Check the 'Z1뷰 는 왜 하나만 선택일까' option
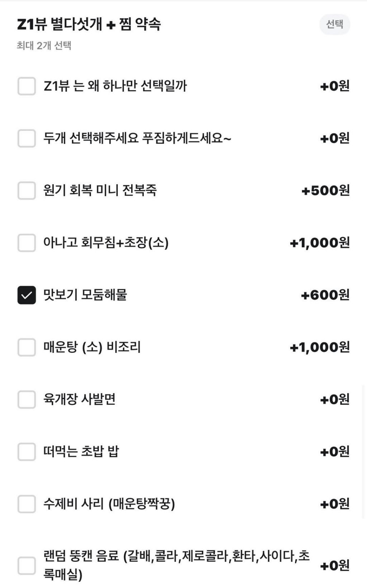This screenshot has width=367, height=588. [27, 86]
